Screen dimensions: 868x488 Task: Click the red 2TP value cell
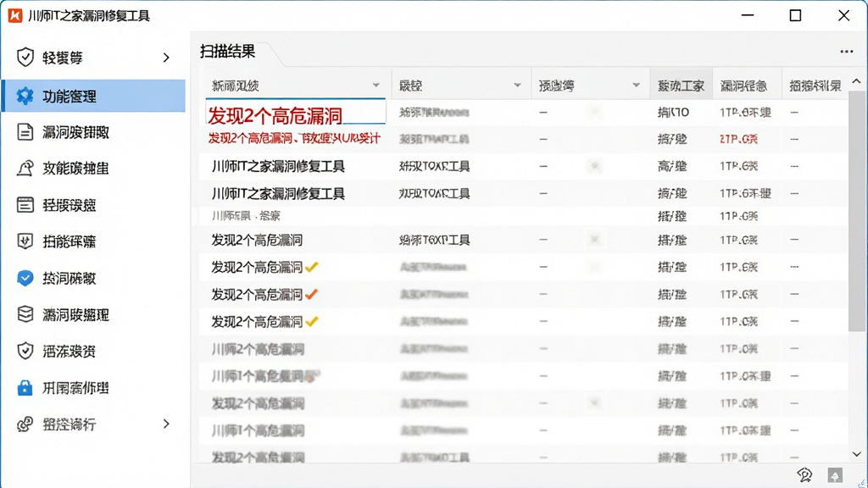point(738,140)
